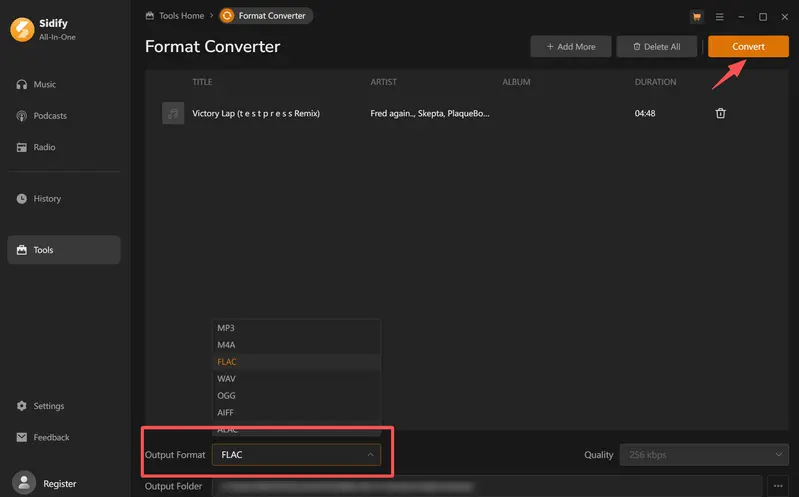Click the Sidify logo icon

[x=22, y=30]
